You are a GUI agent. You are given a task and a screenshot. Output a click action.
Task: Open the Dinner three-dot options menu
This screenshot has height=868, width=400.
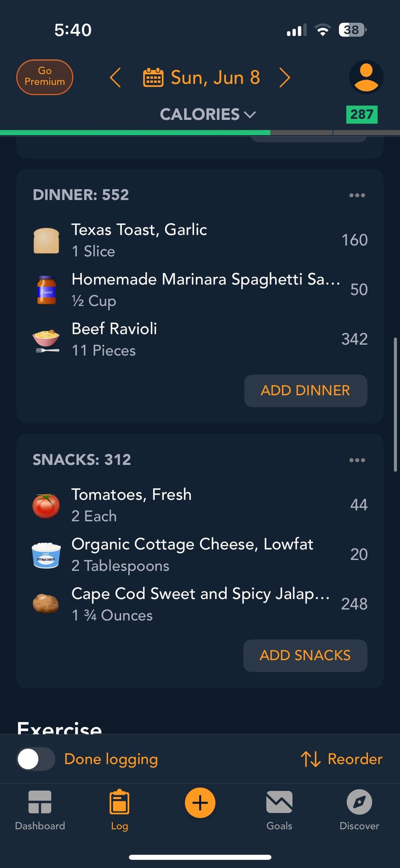pyautogui.click(x=357, y=195)
